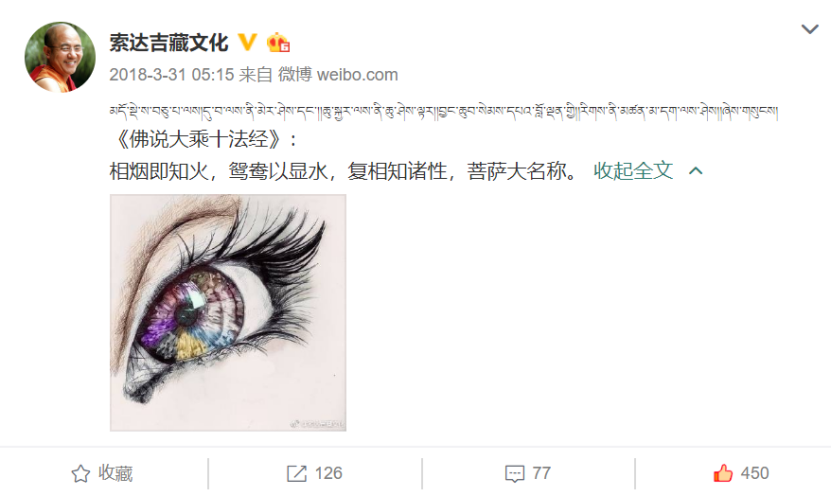This screenshot has width=831, height=496.
Task: Click the star favorite icon
Action: (81, 474)
